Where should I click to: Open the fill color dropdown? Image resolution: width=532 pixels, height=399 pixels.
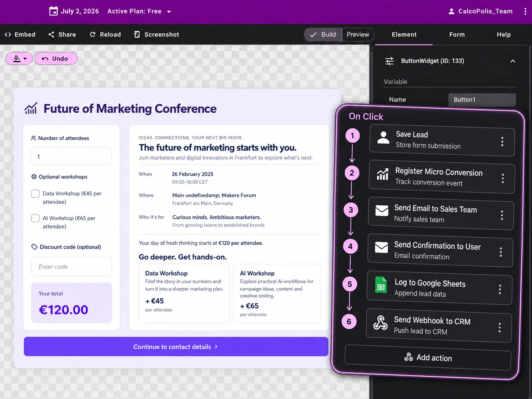pos(19,58)
